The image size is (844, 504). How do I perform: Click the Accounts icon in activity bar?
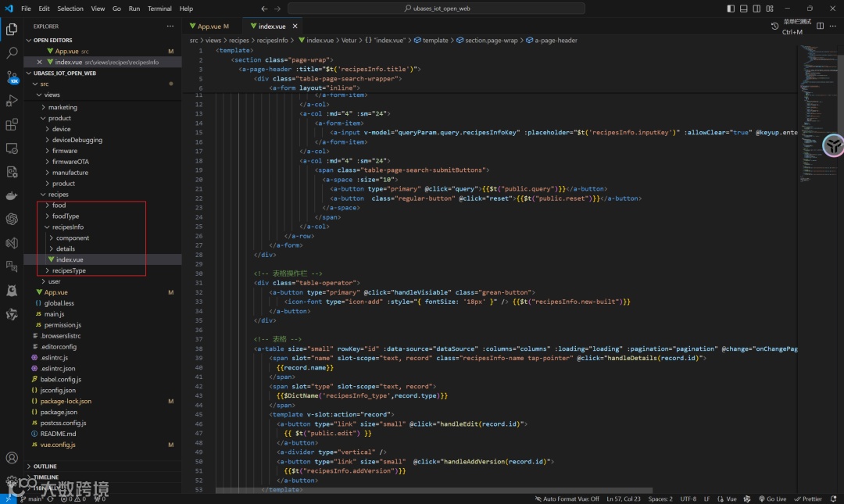(x=12, y=458)
